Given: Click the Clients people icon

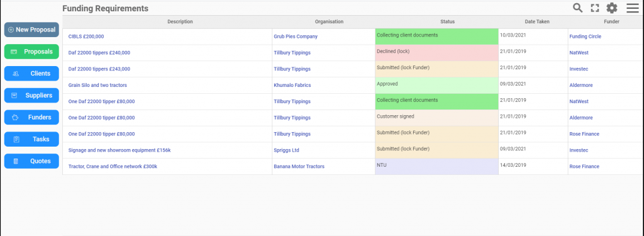Looking at the screenshot, I should [x=15, y=74].
